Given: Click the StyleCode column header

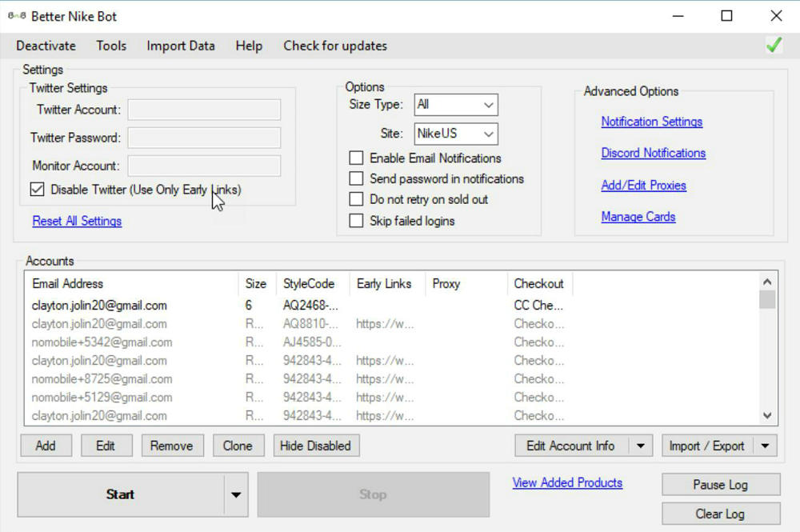Looking at the screenshot, I should 313,283.
